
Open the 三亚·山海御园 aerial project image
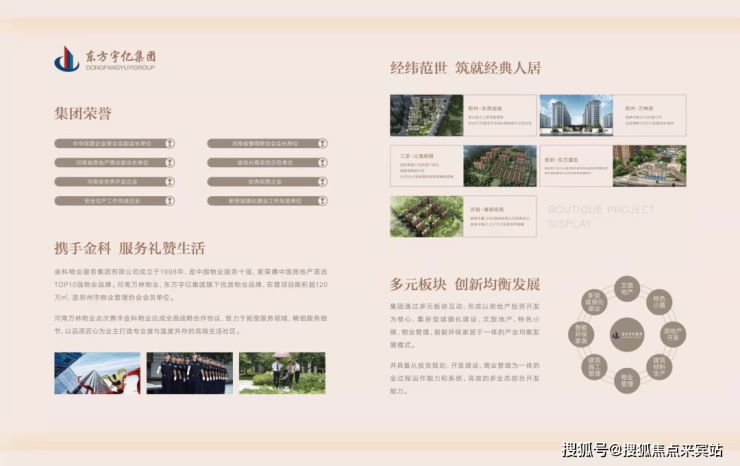pos(500,166)
